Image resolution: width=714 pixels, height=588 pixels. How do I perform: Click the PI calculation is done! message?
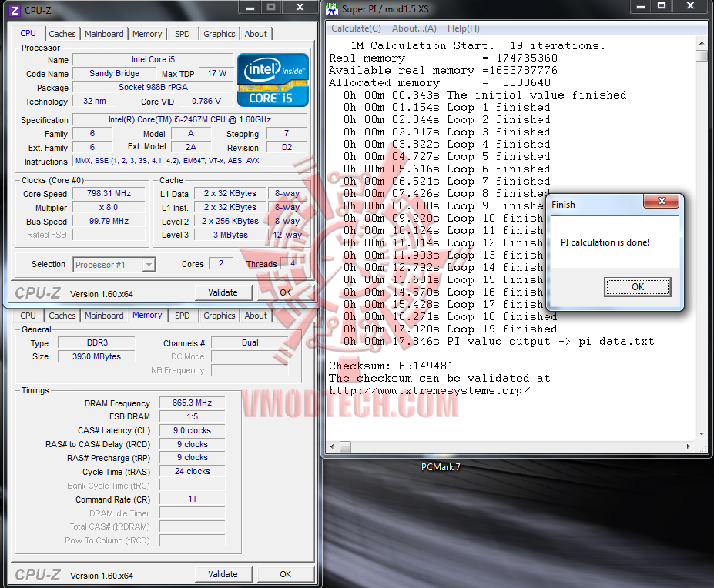click(605, 242)
